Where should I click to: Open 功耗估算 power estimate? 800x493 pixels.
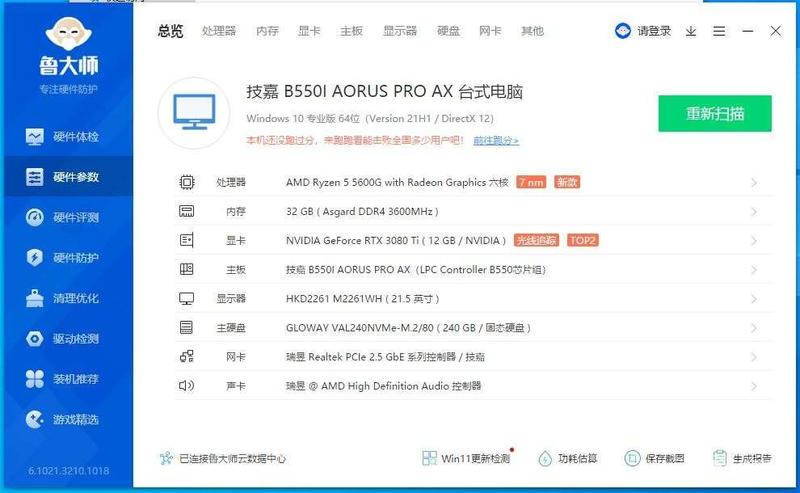click(567, 458)
